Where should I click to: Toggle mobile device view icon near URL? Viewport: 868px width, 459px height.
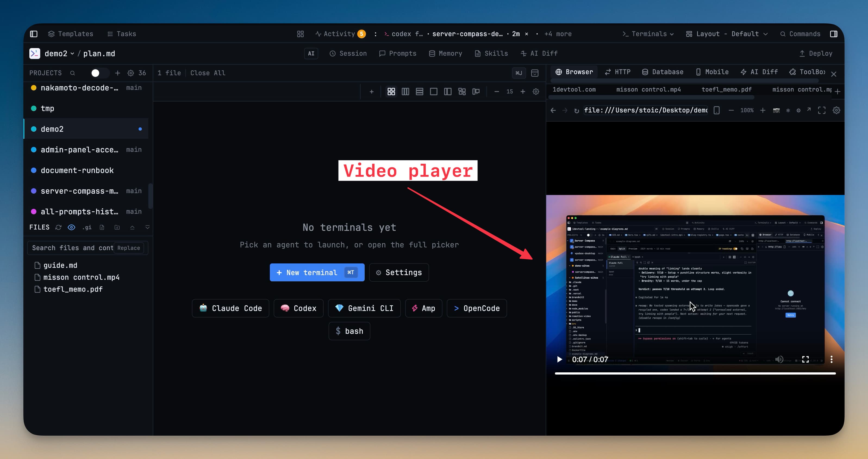[717, 111]
